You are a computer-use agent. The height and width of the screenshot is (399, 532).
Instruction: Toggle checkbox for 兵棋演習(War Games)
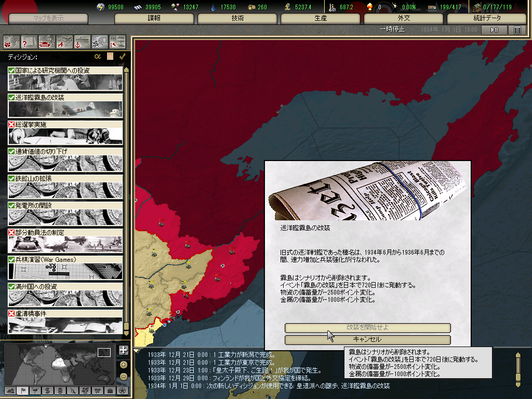(11, 260)
